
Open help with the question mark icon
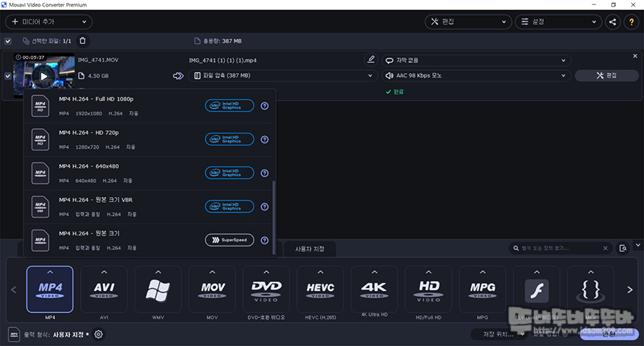[x=631, y=21]
